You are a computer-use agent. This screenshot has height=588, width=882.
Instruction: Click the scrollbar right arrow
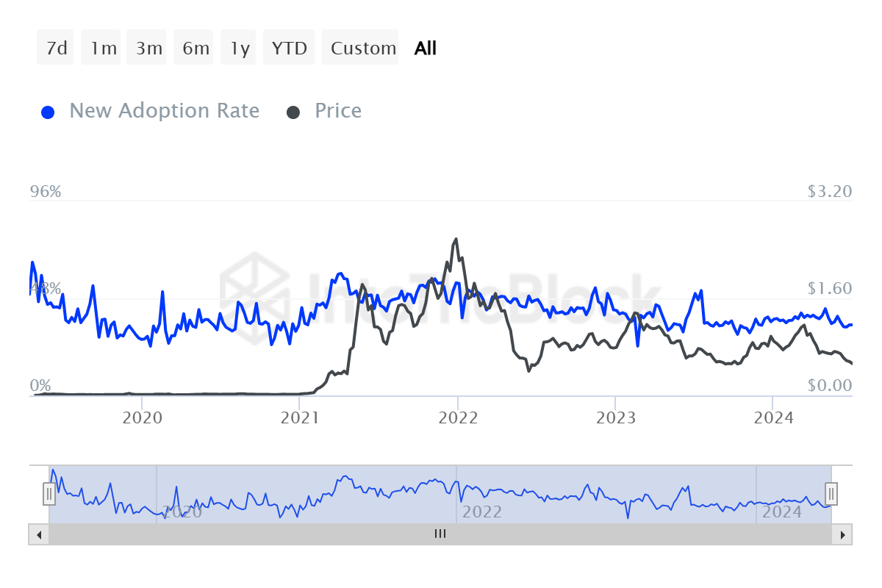pos(843,534)
